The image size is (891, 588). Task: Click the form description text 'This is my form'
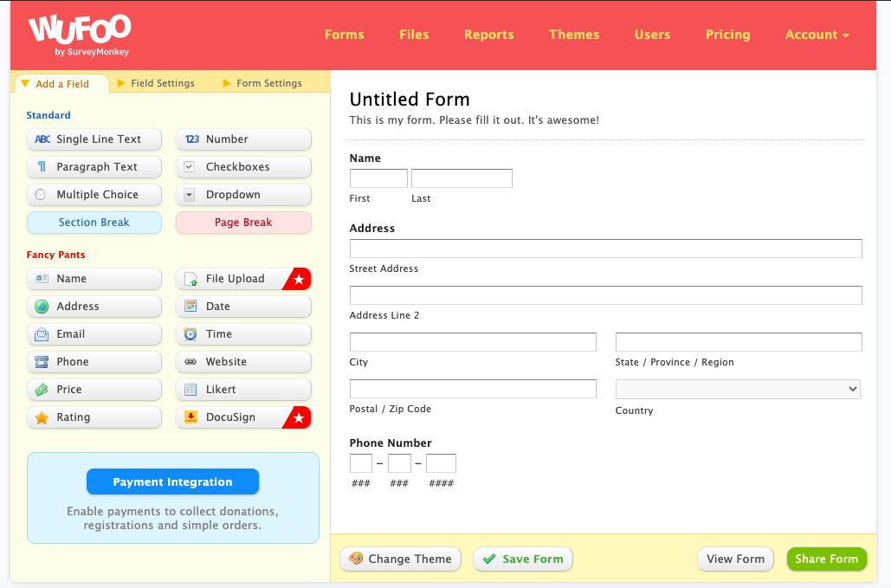[x=474, y=120]
